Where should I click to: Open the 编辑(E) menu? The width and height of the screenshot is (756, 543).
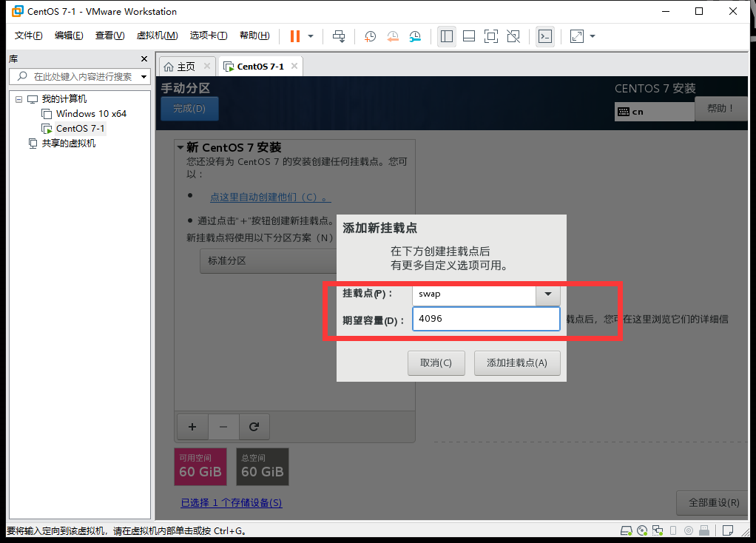(69, 36)
